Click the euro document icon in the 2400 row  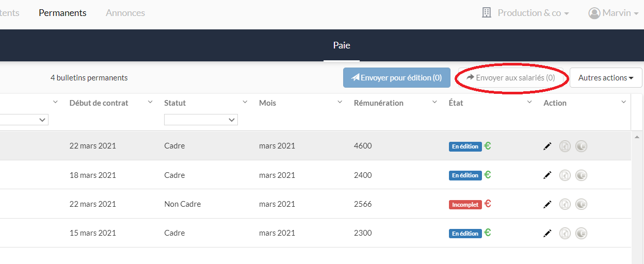coord(565,175)
